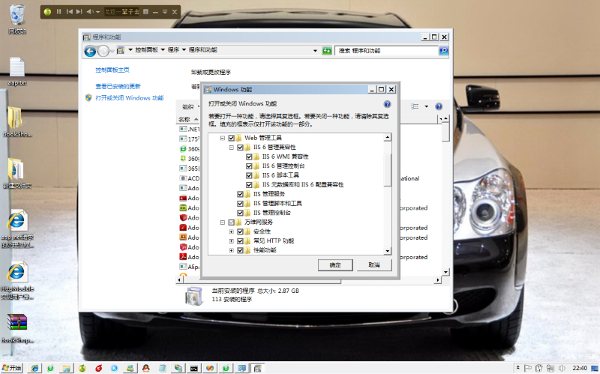
Task: Uncheck the IIS 6 WMI 兼容性 checkbox
Action: coord(249,157)
